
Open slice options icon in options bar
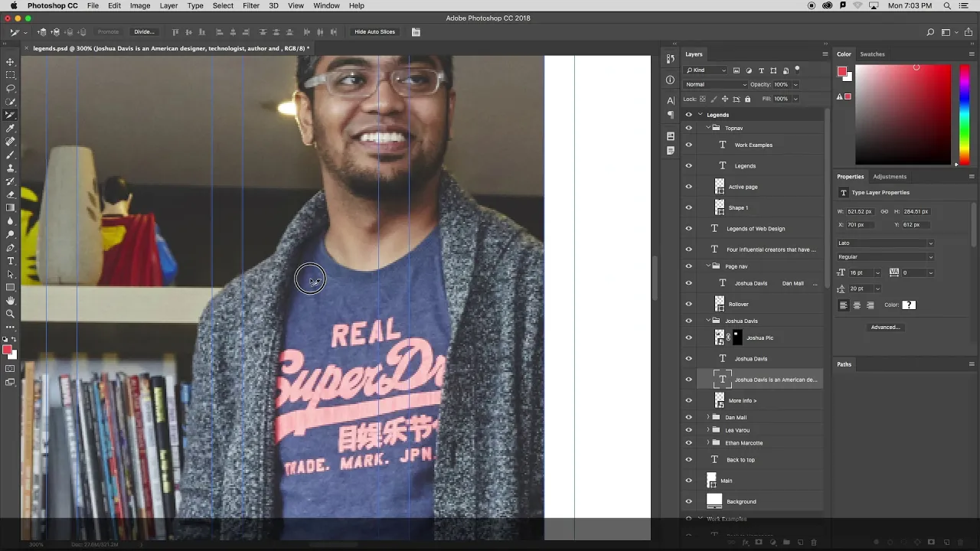tap(416, 32)
